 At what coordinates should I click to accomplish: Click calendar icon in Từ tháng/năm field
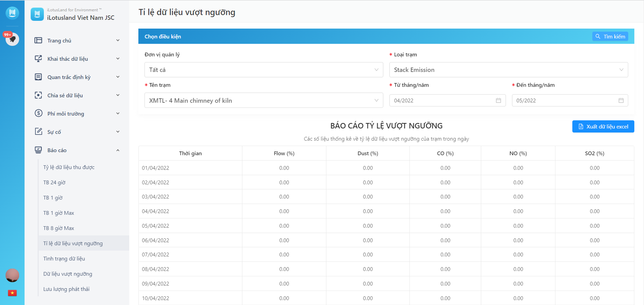[498, 100]
